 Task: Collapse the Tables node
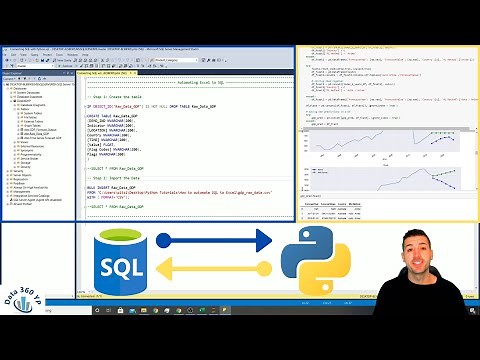(15, 109)
